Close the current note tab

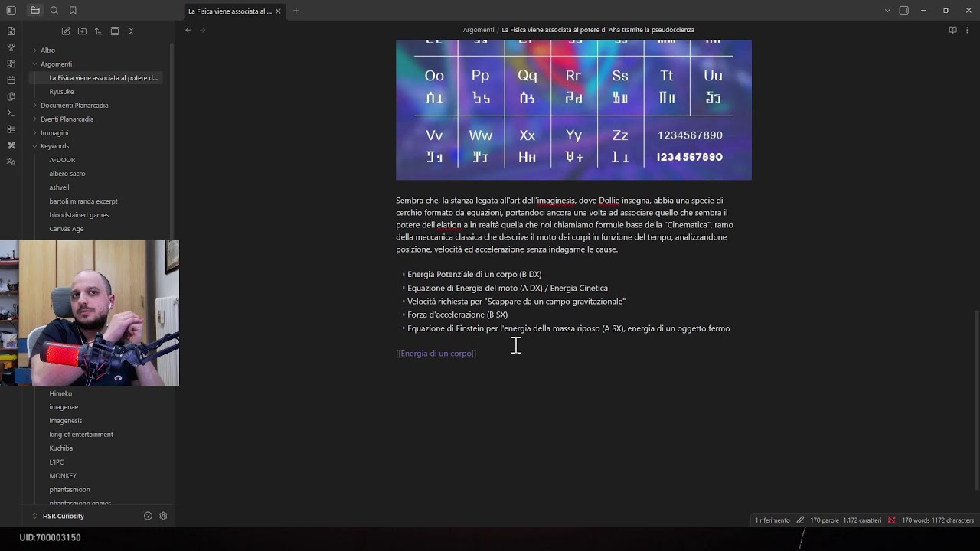coord(278,11)
